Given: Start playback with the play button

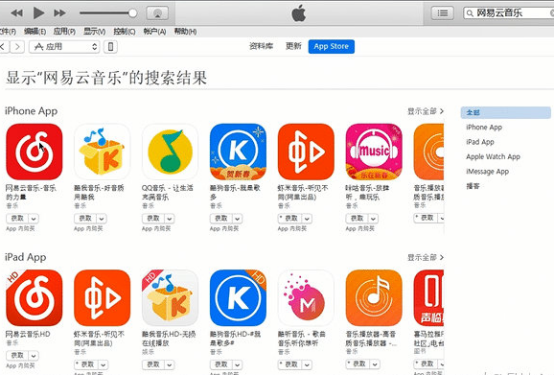Looking at the screenshot, I should [38, 13].
